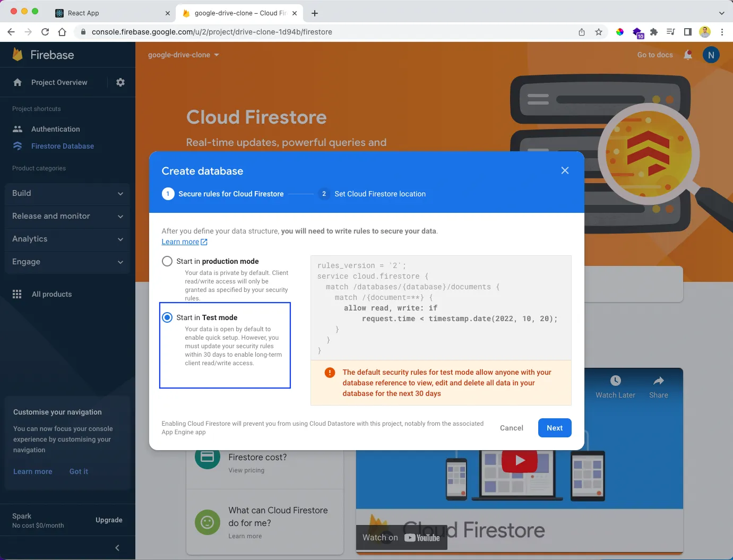The image size is (733, 560).
Task: Open the Learn more link in dialog
Action: click(180, 242)
